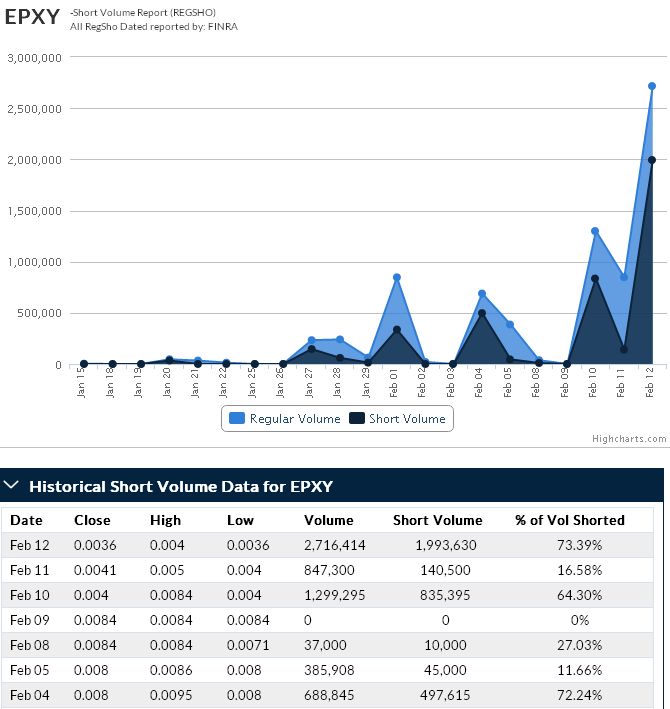Select the Feb 12 date cell
The width and height of the screenshot is (670, 709).
(30, 545)
